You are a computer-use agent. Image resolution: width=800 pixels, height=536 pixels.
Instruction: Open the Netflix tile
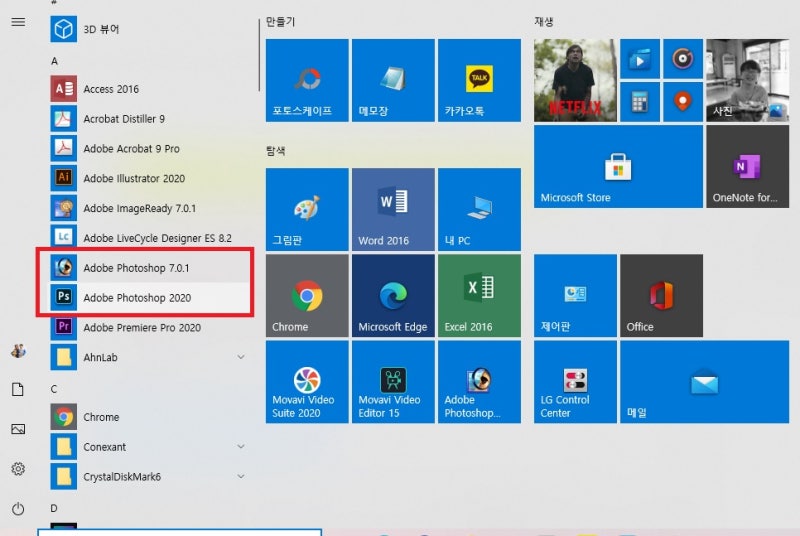click(575, 80)
